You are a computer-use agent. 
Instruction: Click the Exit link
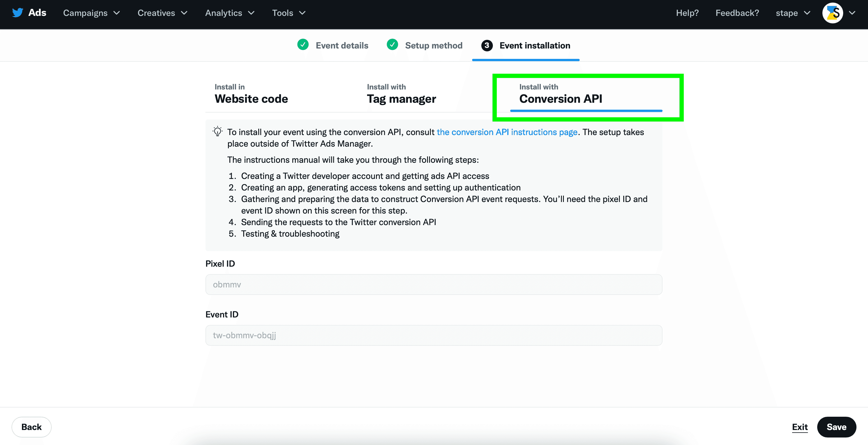click(800, 427)
